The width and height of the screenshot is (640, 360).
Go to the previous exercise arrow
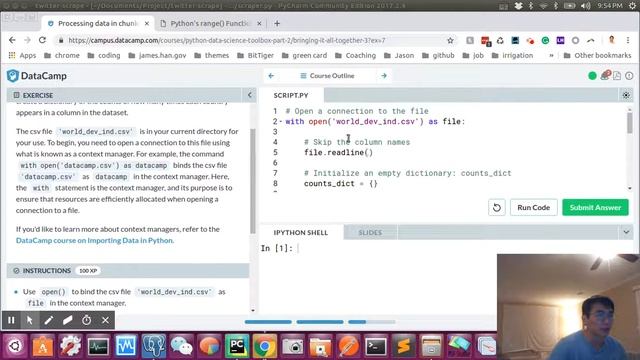271,76
